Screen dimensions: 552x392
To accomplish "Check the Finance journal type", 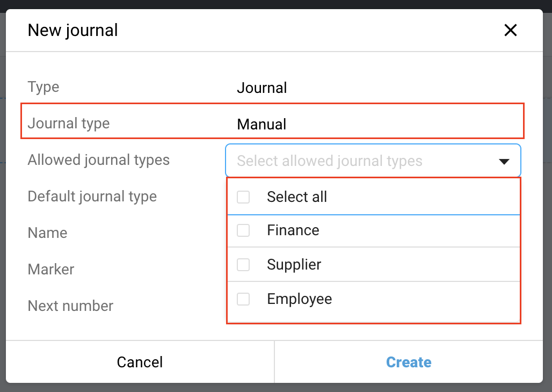I will pos(243,230).
